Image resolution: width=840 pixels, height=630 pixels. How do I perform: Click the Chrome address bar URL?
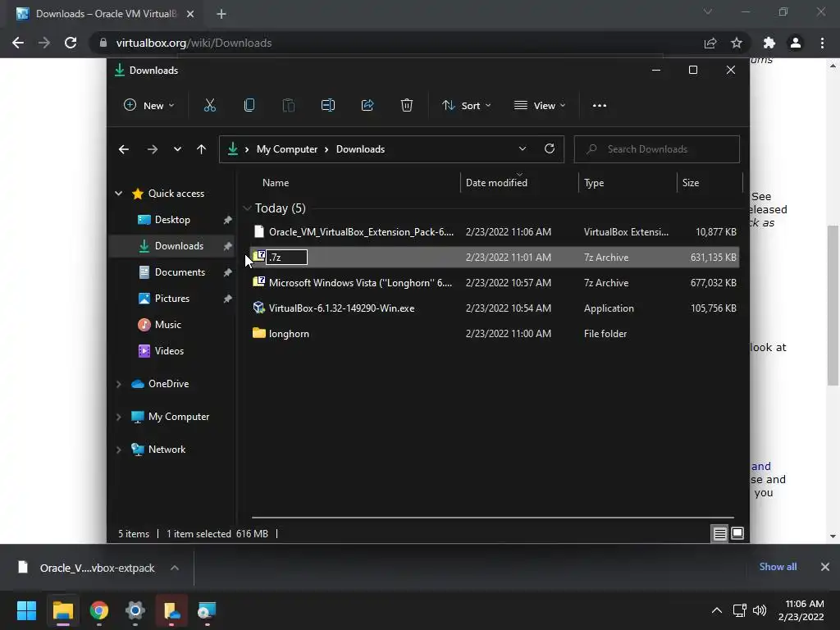pyautogui.click(x=194, y=43)
